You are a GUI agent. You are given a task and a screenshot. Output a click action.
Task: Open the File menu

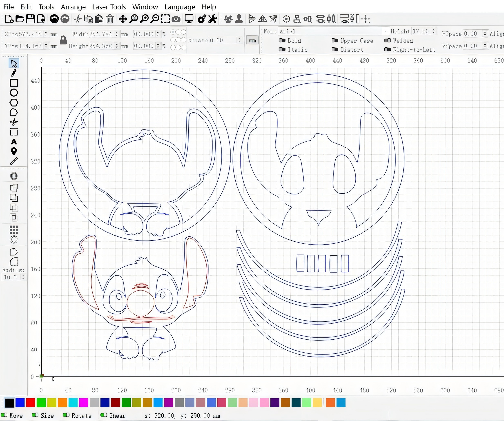tap(8, 7)
